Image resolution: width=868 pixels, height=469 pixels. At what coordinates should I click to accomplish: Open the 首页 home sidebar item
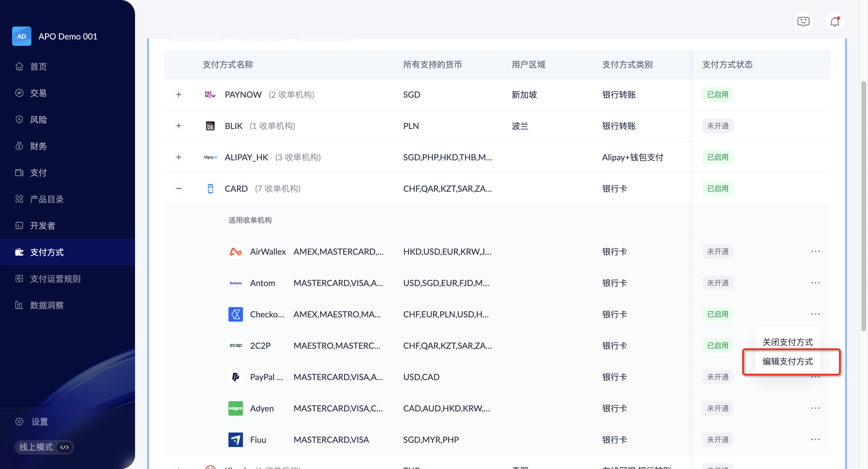[38, 66]
